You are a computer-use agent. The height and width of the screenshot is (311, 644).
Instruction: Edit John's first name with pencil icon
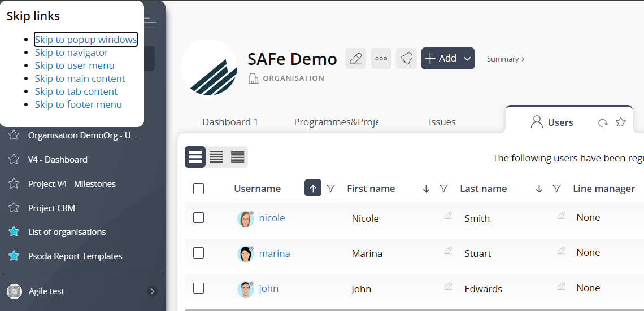[448, 286]
